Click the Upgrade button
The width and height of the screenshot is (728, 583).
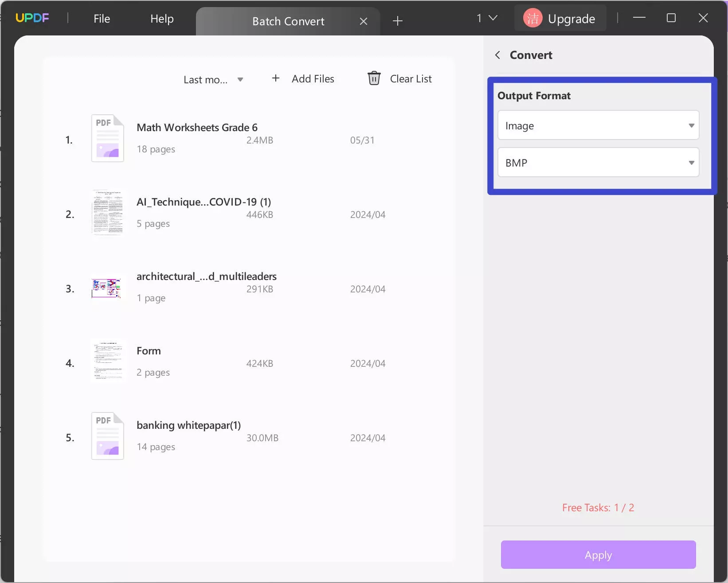pyautogui.click(x=560, y=19)
